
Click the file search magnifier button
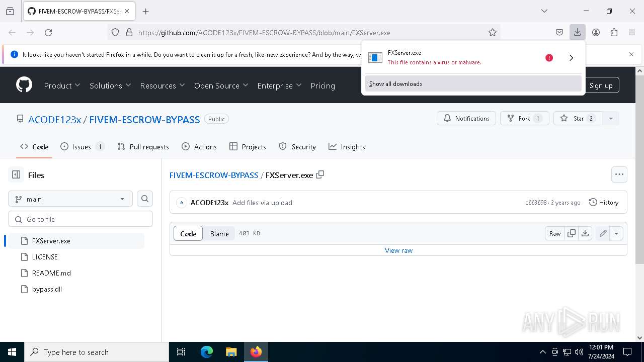(145, 199)
